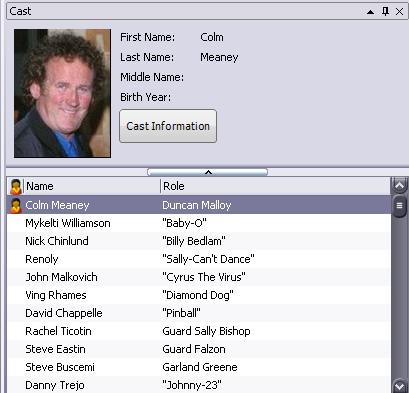409x393 pixels.
Task: Click the person icon beside Colm Meaney
Action: 16,205
